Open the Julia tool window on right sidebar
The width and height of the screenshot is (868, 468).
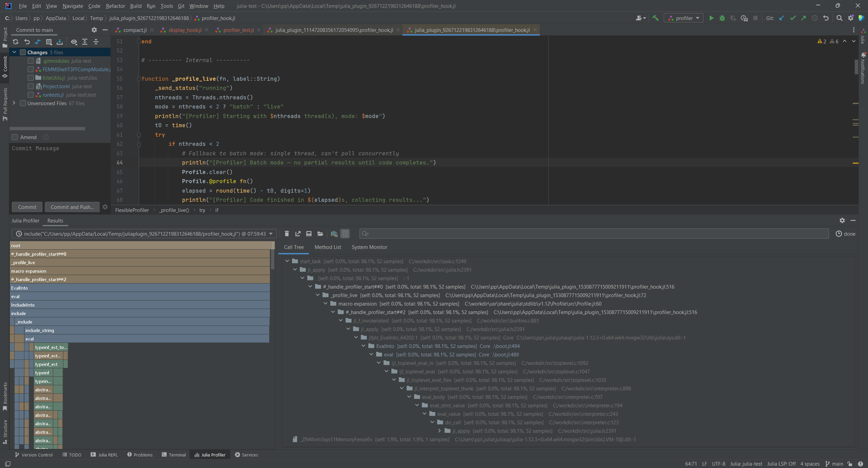(863, 36)
